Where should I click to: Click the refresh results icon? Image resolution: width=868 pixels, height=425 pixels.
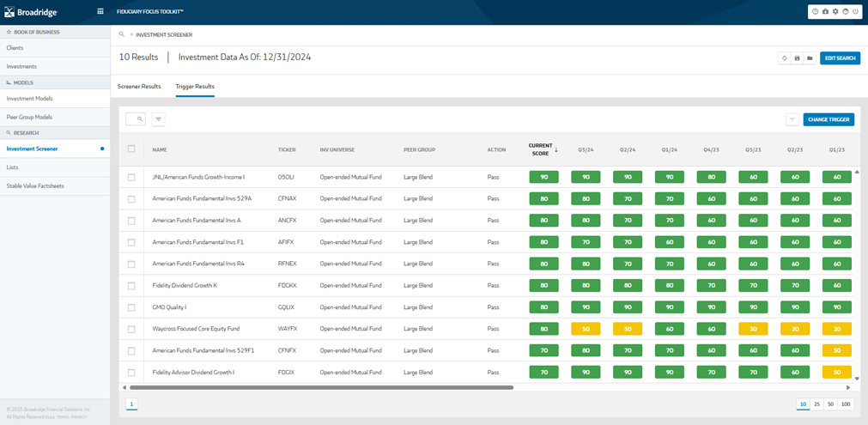(x=784, y=58)
